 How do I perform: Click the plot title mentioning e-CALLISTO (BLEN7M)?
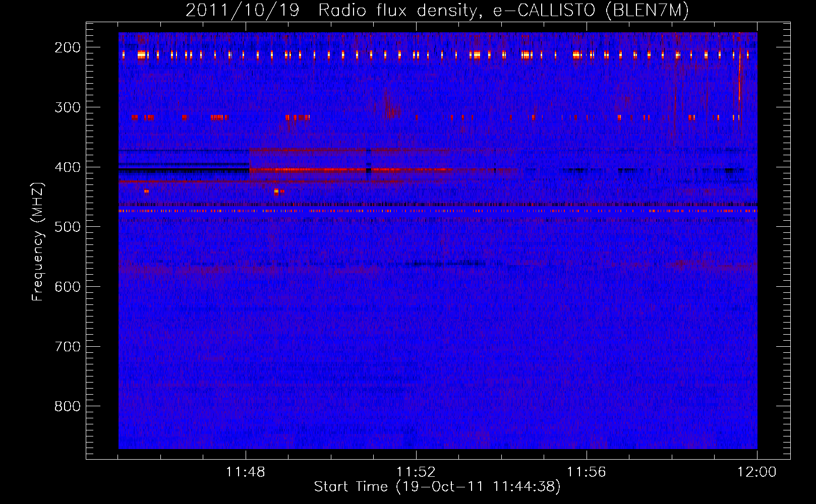pos(437,10)
